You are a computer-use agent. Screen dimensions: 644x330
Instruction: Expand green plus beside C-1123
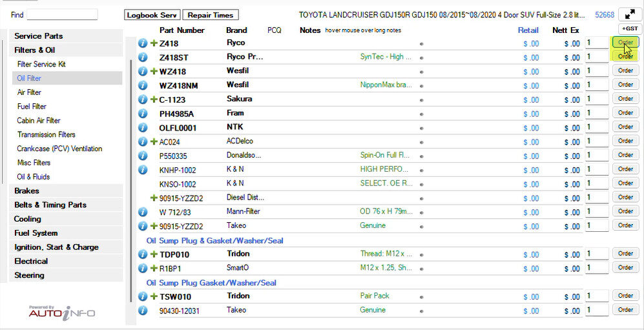click(154, 99)
